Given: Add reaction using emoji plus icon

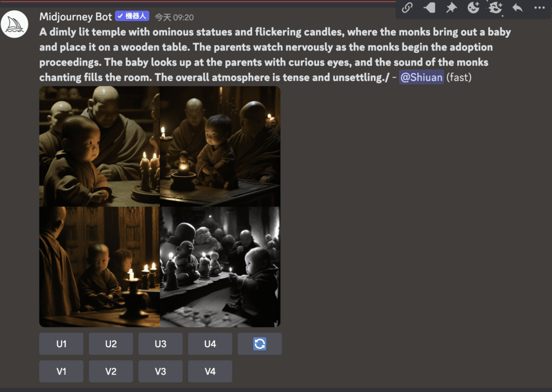Looking at the screenshot, I should coord(473,8).
